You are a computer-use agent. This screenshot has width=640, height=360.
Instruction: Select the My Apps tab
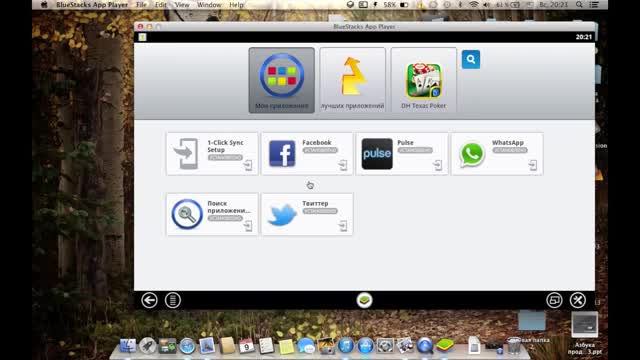tap(282, 80)
